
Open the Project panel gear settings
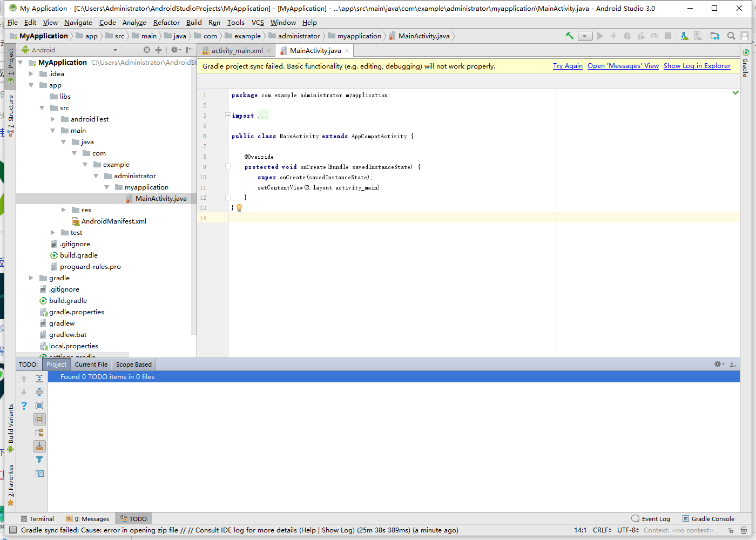[x=175, y=50]
